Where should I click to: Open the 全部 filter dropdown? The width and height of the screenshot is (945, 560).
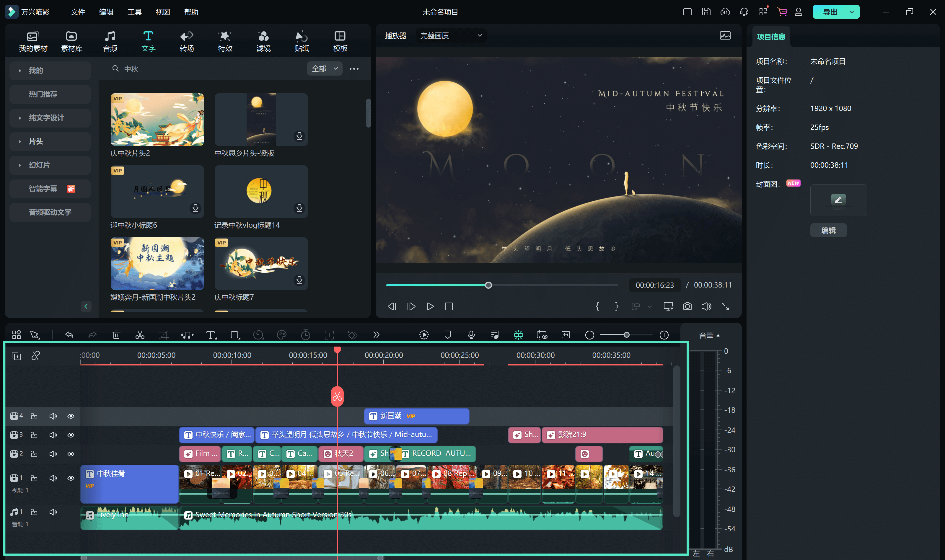[x=324, y=69]
